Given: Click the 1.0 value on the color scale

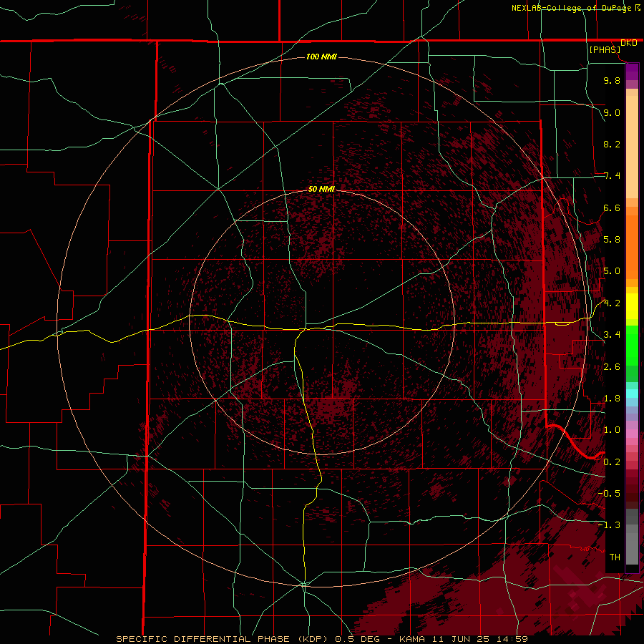Looking at the screenshot, I should tap(612, 430).
